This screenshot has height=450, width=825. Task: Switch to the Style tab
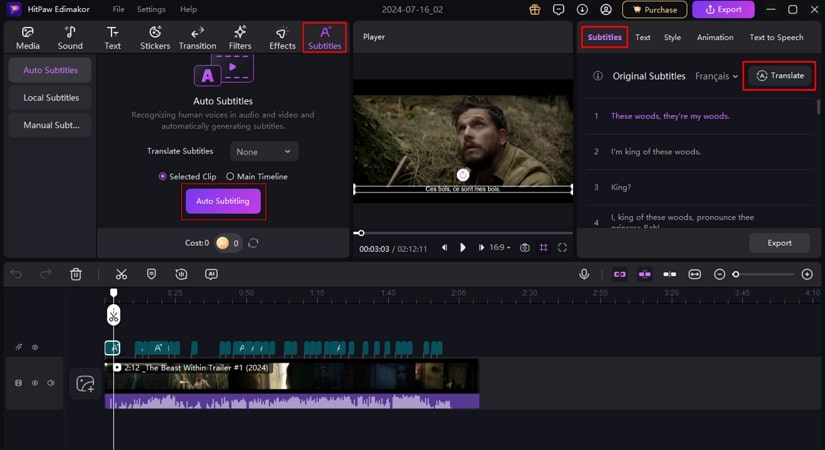pyautogui.click(x=672, y=37)
